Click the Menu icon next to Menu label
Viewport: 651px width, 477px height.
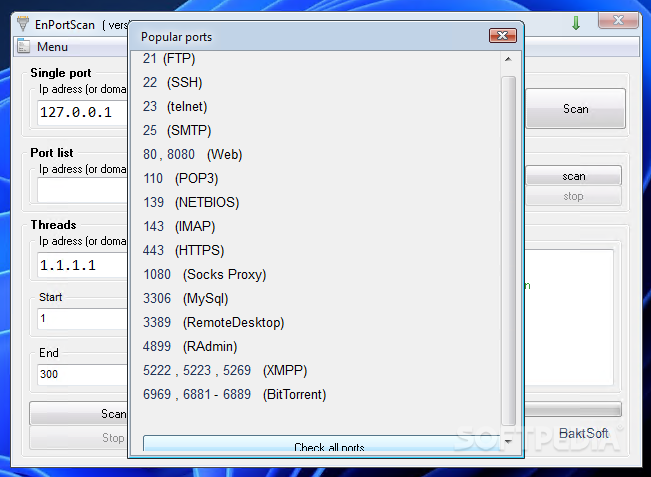click(x=24, y=46)
